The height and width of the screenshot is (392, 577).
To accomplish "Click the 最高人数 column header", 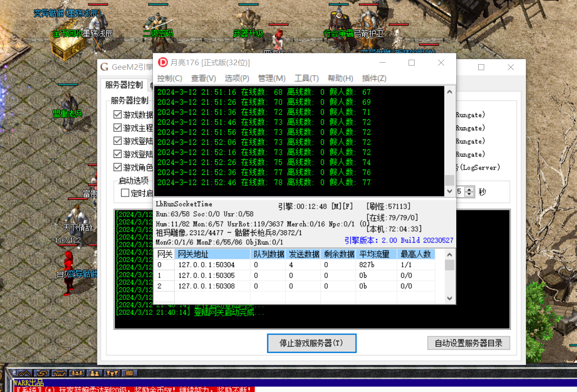I will [416, 254].
